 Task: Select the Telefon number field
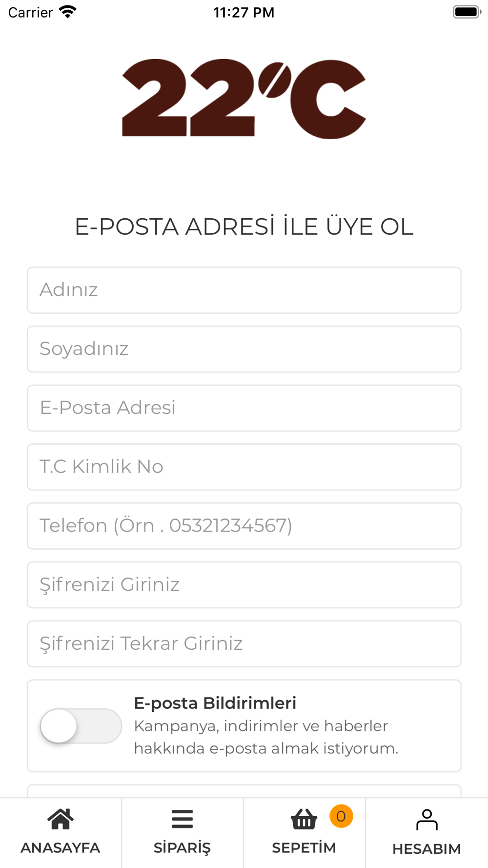pos(244,526)
